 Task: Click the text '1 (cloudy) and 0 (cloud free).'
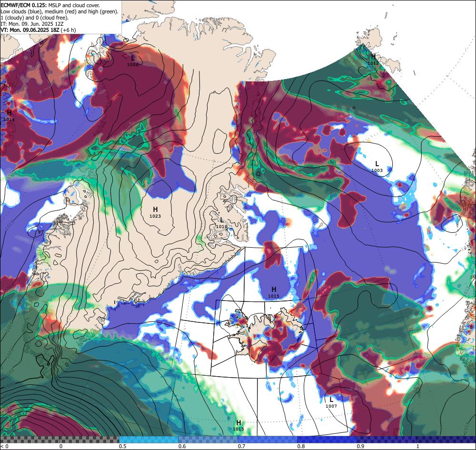pos(35,18)
